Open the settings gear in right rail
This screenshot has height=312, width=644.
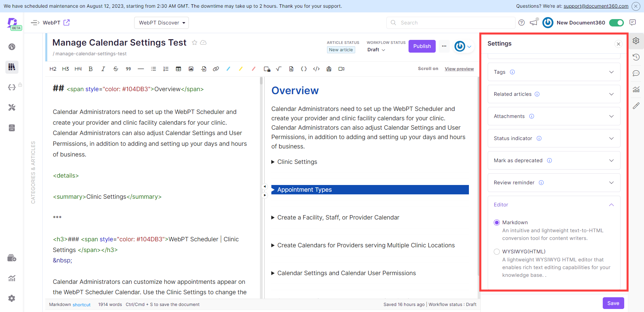[636, 41]
